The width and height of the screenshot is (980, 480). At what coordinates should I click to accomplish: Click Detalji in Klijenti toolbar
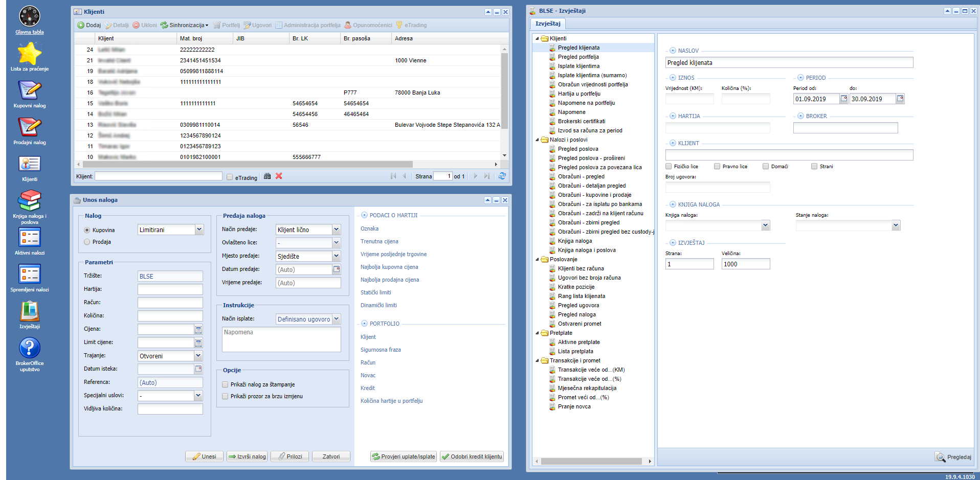point(117,25)
